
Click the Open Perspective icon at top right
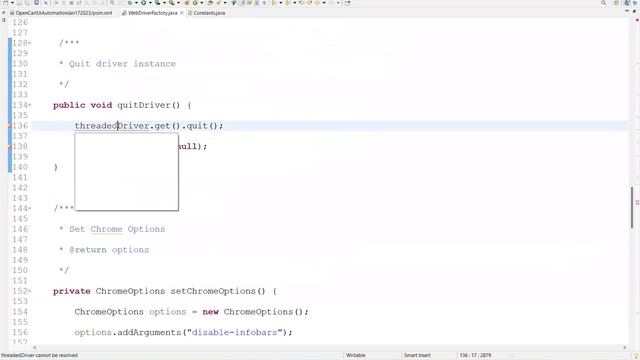point(616,3)
